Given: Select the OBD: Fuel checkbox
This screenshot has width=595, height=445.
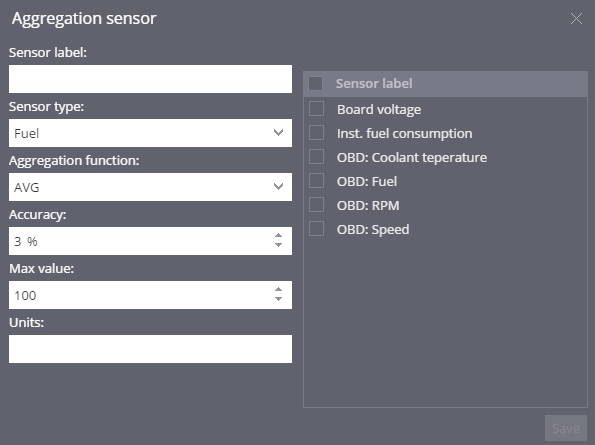Looking at the screenshot, I should [x=316, y=181].
